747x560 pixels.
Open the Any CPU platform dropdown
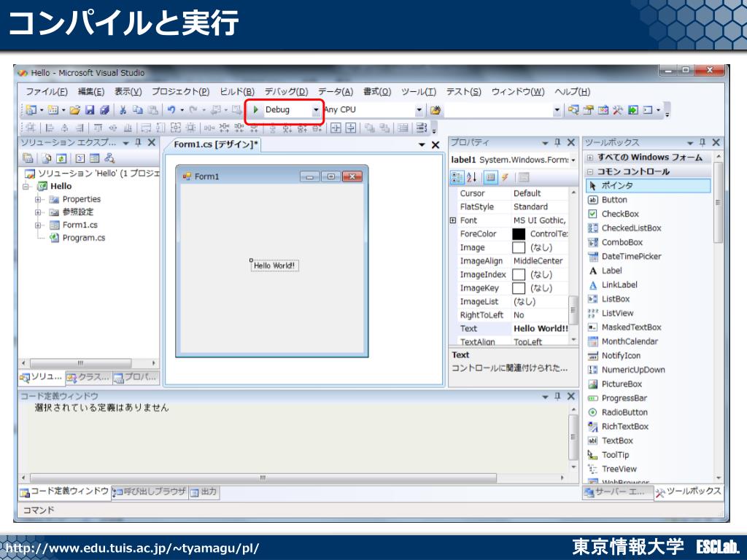click(x=419, y=110)
